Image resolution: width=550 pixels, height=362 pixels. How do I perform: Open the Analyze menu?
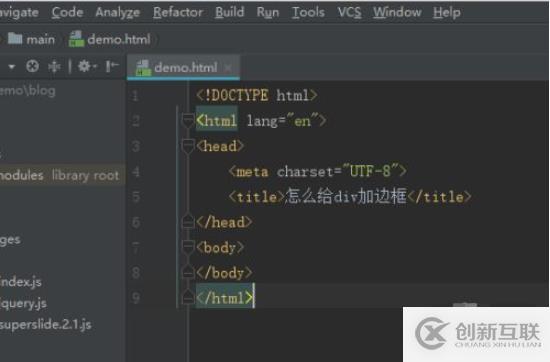pyautogui.click(x=118, y=13)
